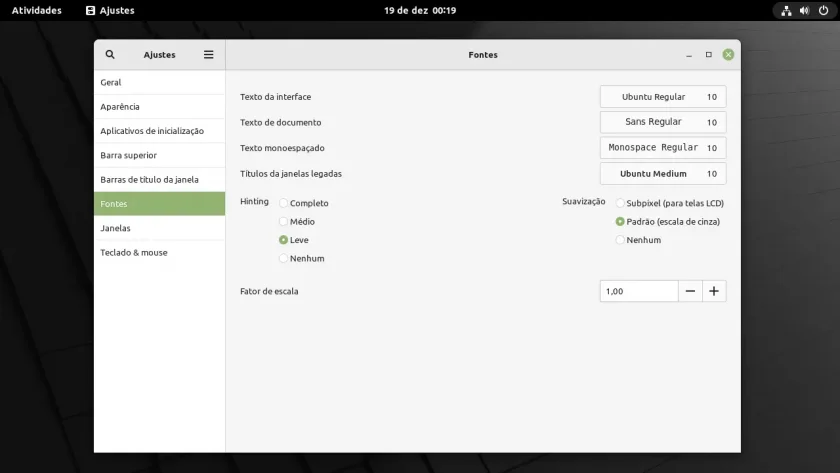840x473 pixels.
Task: Open the Teclado & mouse section
Action: (x=160, y=252)
